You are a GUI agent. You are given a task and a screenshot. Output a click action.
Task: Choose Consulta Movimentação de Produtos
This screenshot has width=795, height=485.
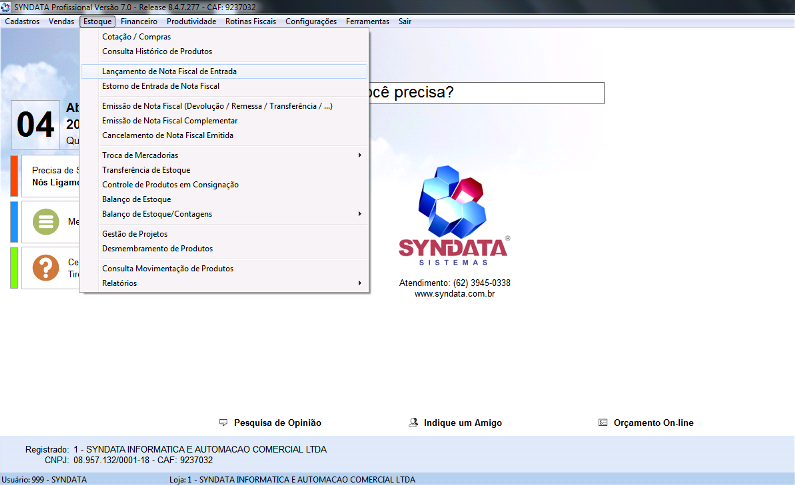224,268
